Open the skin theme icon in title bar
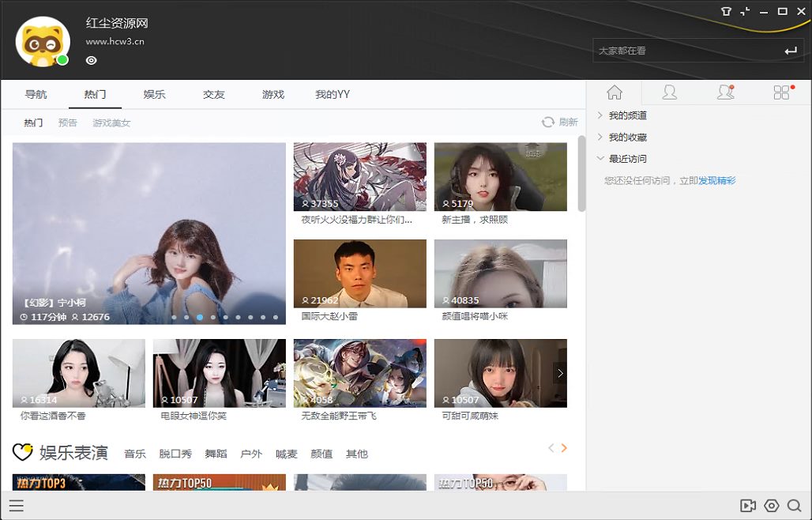The height and width of the screenshot is (520, 812). (726, 11)
